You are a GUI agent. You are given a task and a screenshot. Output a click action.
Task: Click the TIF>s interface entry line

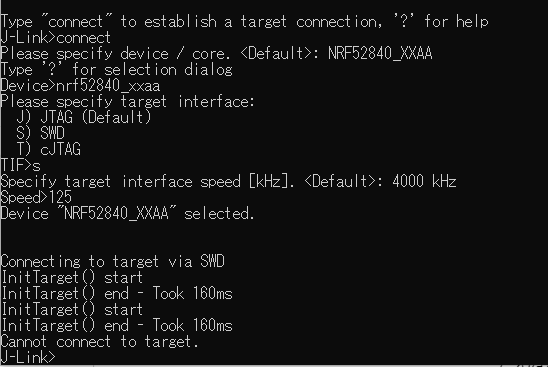tap(20, 165)
